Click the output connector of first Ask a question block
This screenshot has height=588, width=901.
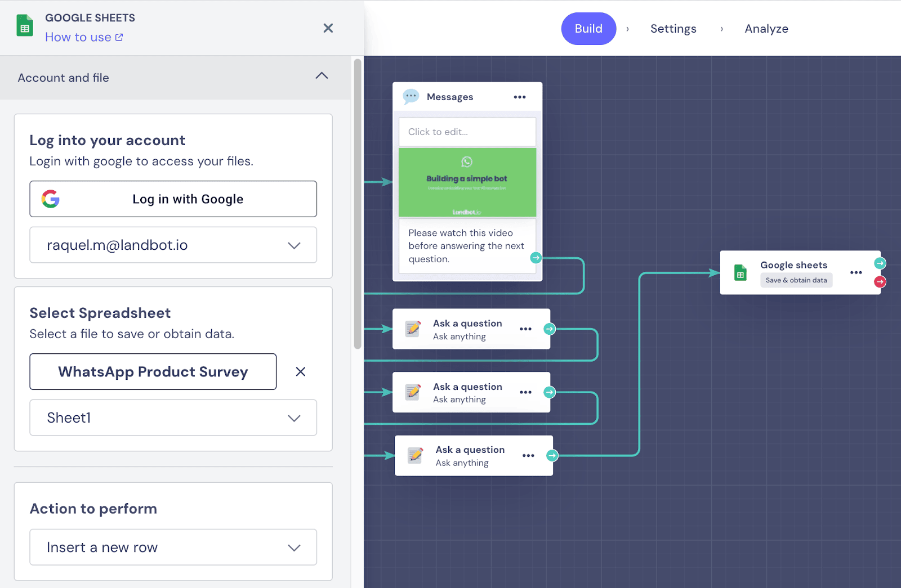click(x=550, y=329)
